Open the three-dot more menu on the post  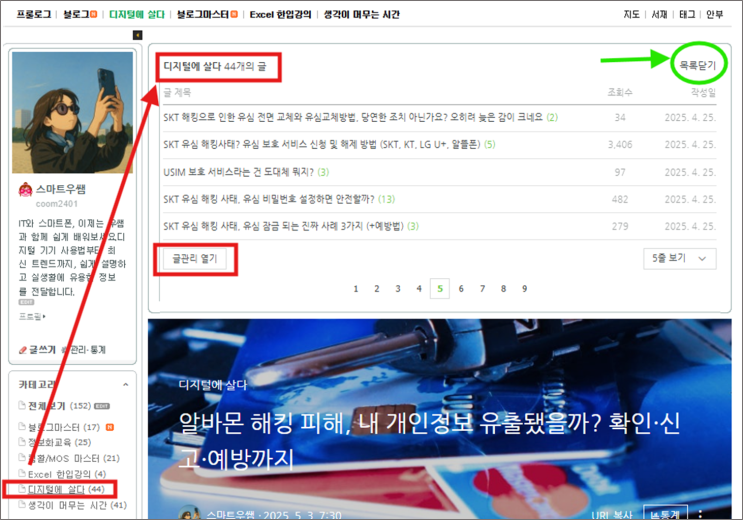[x=700, y=514]
